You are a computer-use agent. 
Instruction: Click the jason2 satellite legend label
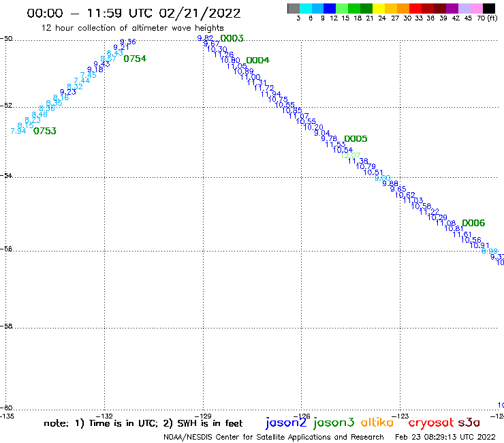tap(286, 423)
